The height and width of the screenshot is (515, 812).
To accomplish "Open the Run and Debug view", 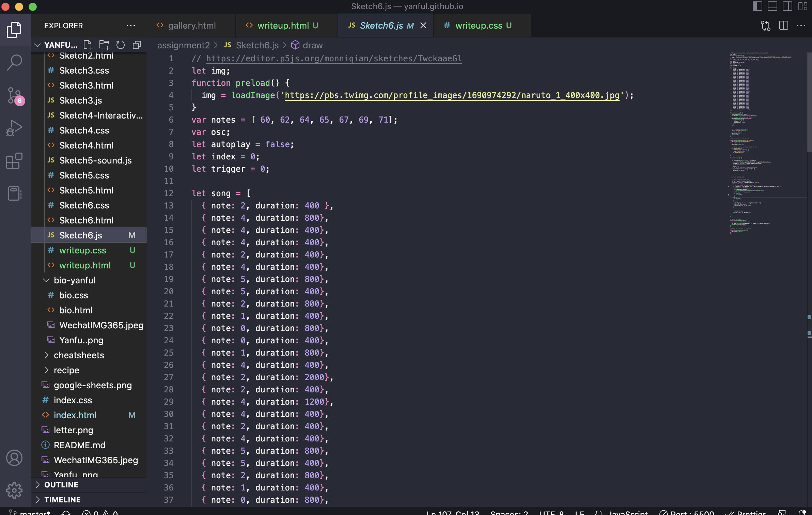I will pyautogui.click(x=14, y=128).
